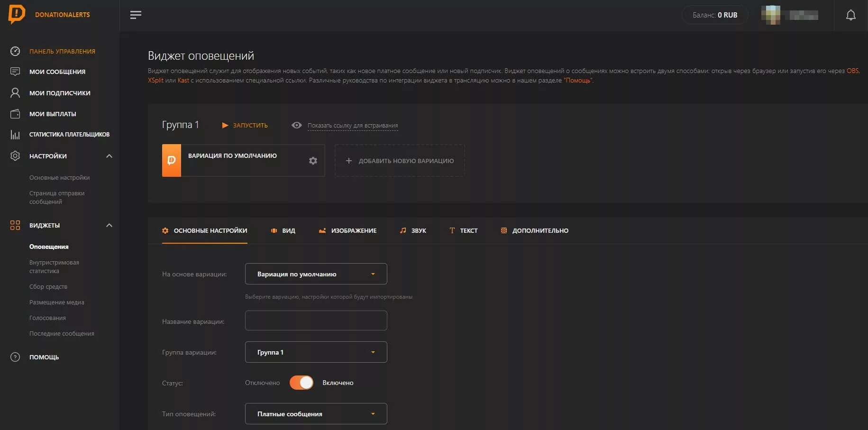Open default variation gear settings

(x=313, y=161)
